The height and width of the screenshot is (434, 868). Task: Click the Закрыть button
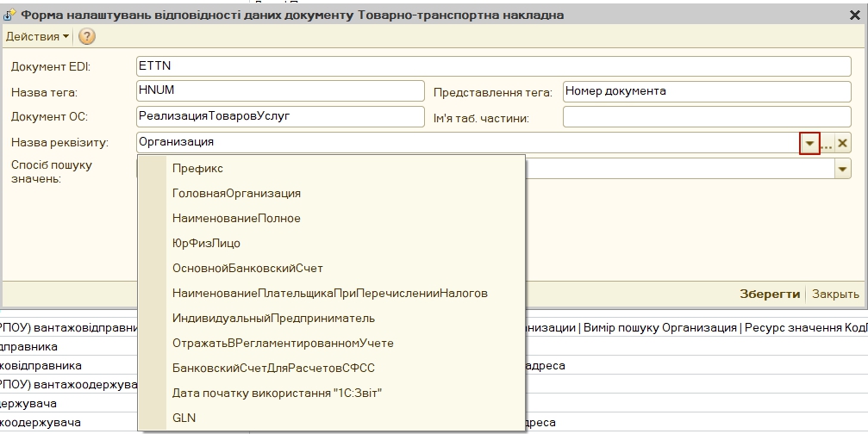(x=835, y=294)
